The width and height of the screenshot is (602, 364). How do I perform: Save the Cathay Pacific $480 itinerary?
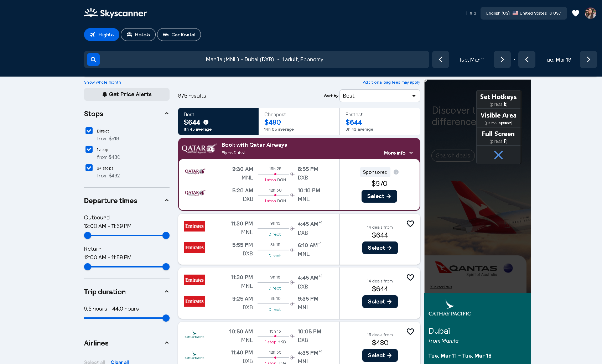(x=410, y=332)
